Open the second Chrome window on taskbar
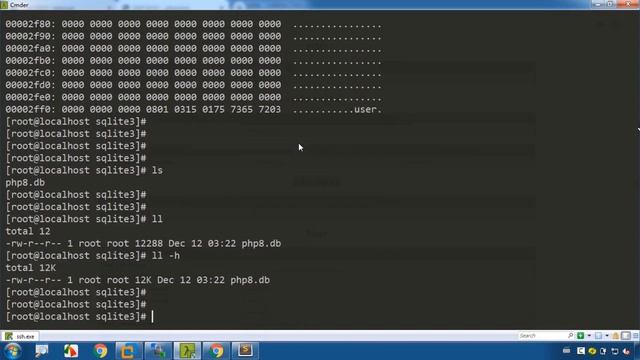Screen dimensions: 640x360 pos(216,351)
